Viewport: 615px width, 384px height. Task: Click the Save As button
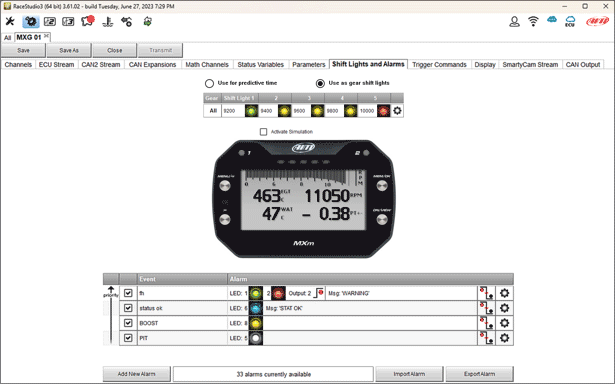[69, 50]
